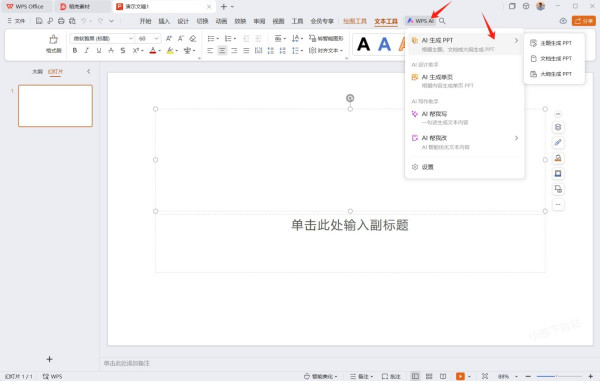Screen dimensions: 600x381
Task: Click the start slideshow play button
Action: pyautogui.click(x=460, y=376)
